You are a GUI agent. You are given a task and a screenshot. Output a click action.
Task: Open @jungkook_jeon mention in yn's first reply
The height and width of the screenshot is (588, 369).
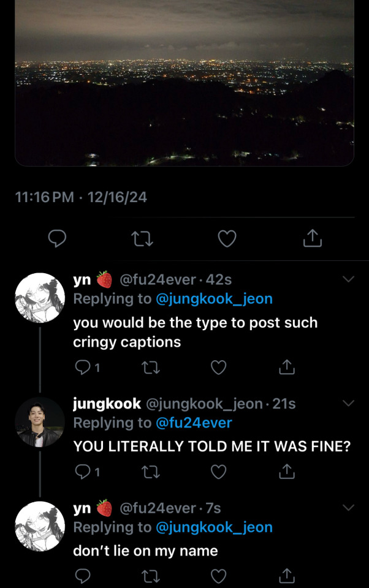[x=214, y=299]
